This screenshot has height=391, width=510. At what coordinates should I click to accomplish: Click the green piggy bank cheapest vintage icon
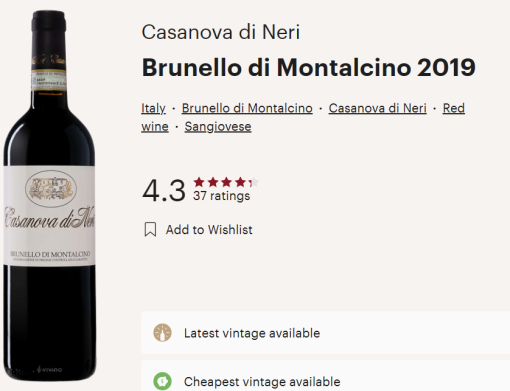click(162, 381)
